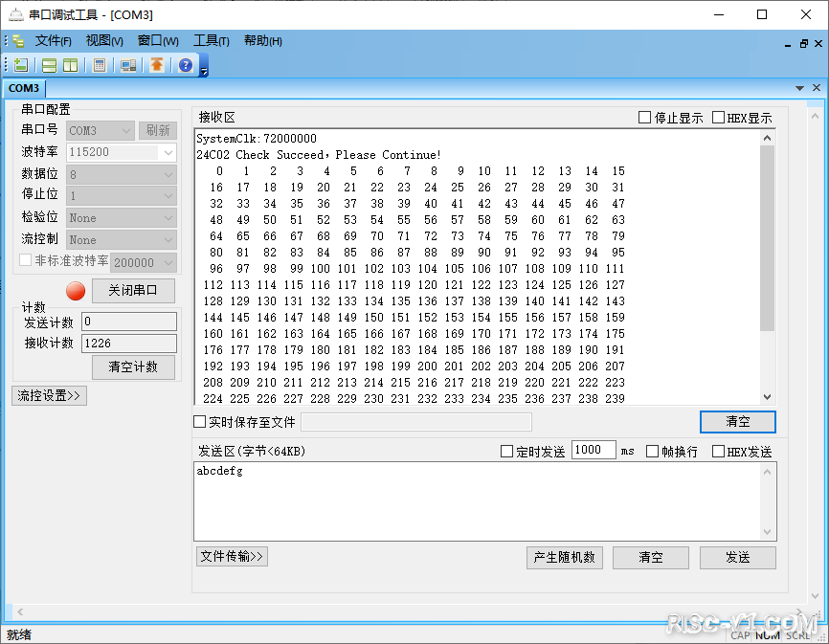Open the 数据位 dropdown
This screenshot has height=644, width=829.
tap(121, 174)
